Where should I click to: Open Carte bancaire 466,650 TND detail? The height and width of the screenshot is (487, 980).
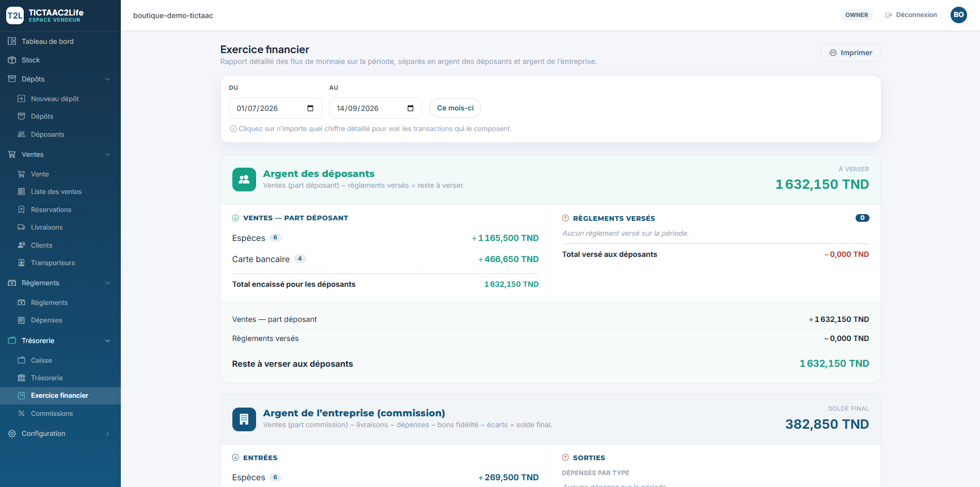[x=508, y=259]
